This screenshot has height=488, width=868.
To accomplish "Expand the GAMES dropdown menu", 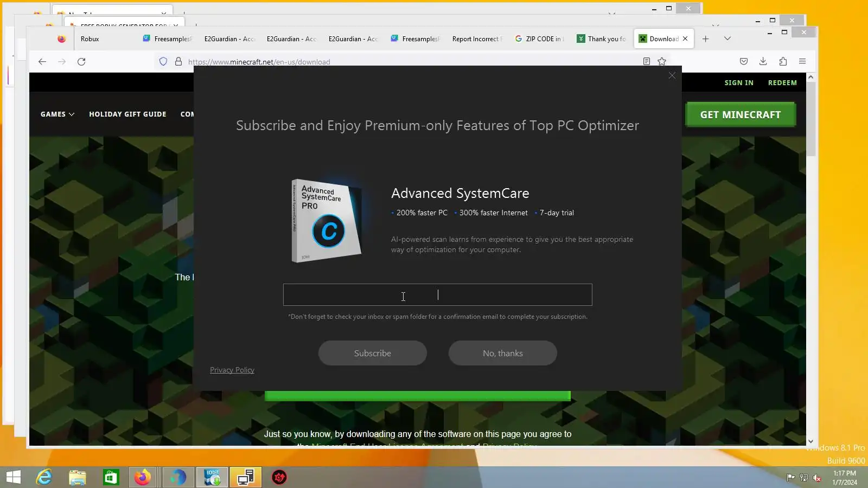I will [x=58, y=114].
